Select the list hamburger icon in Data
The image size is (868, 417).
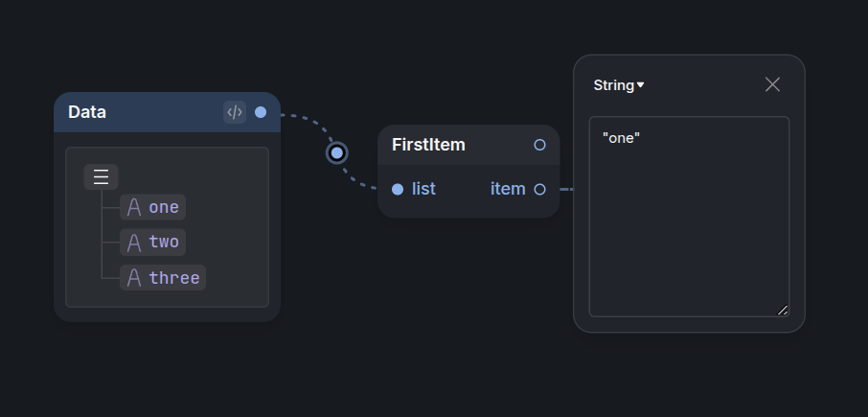(x=101, y=177)
